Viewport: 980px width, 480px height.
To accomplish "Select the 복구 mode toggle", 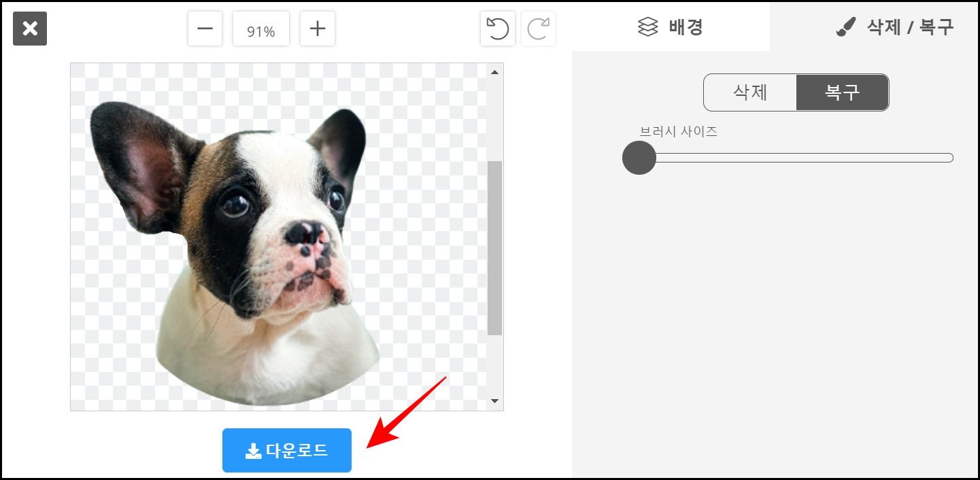I will point(843,92).
